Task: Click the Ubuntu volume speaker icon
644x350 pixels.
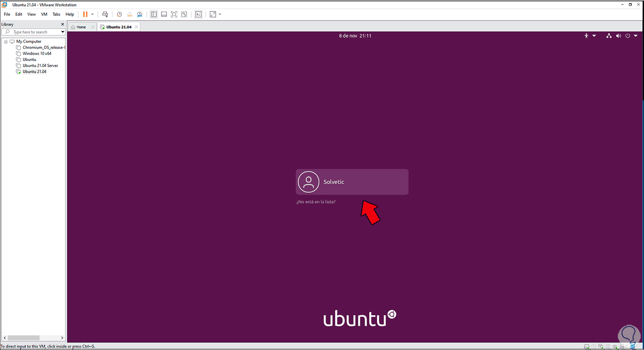Action: click(618, 35)
